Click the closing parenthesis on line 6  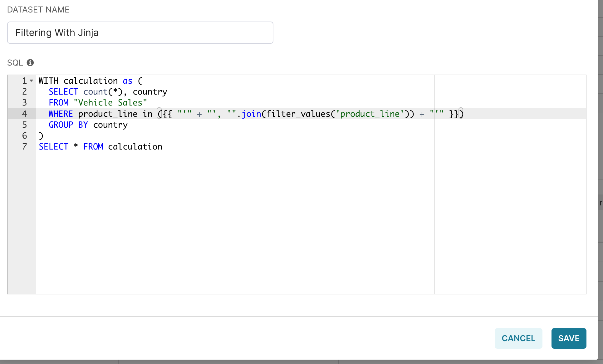pos(41,136)
